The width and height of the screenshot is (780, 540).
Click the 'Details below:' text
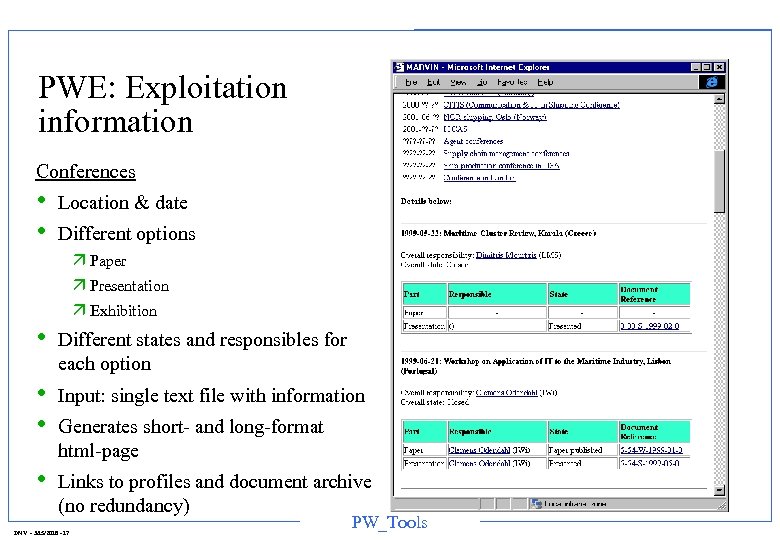426,201
